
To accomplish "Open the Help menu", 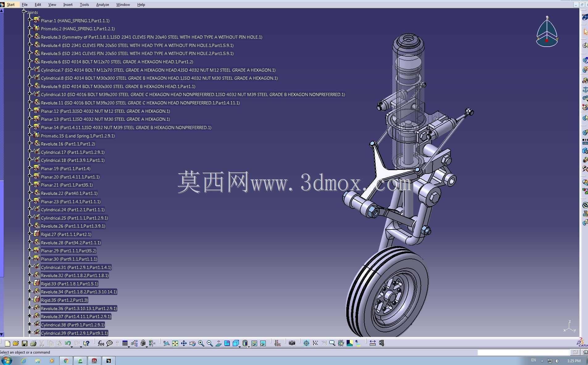I will tap(141, 5).
